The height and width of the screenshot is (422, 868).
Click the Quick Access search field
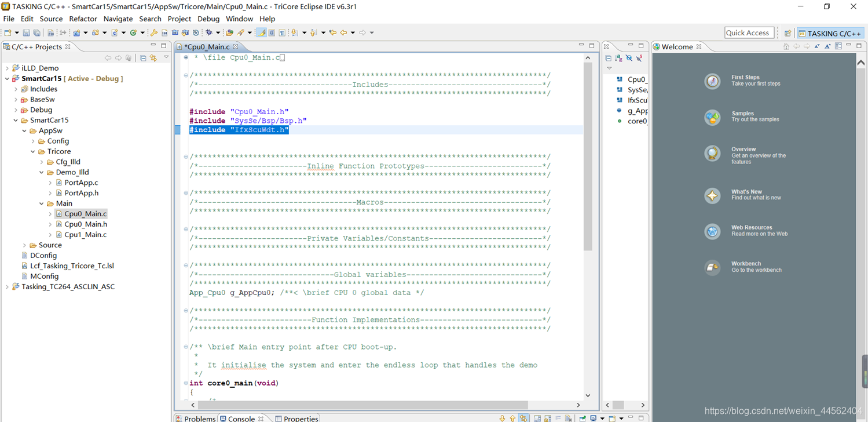[749, 33]
